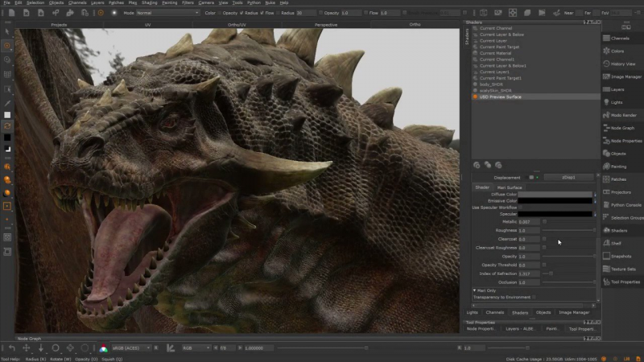Open the History View palette
644x362 pixels.
(x=623, y=64)
